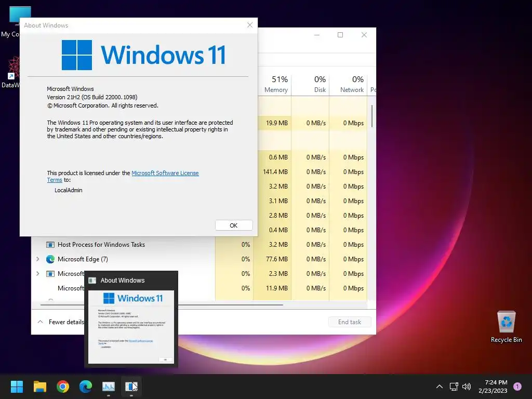Close the About Windows dialog
The image size is (532, 399).
[x=250, y=25]
